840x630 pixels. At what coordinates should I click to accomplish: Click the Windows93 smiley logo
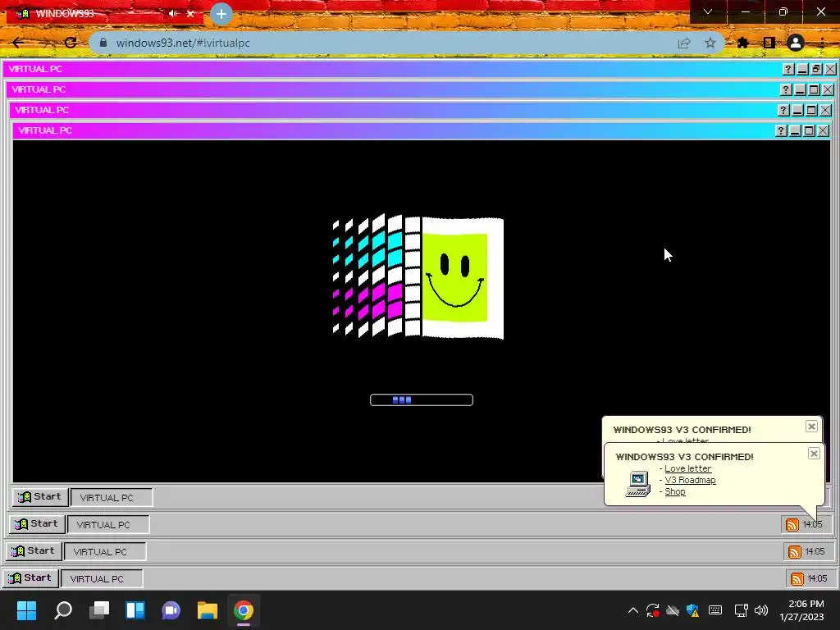point(418,277)
